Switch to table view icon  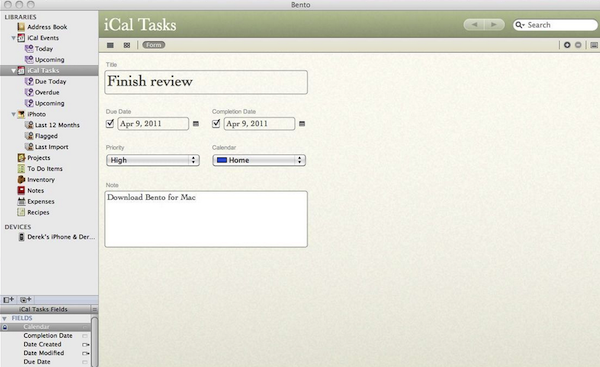tap(110, 45)
